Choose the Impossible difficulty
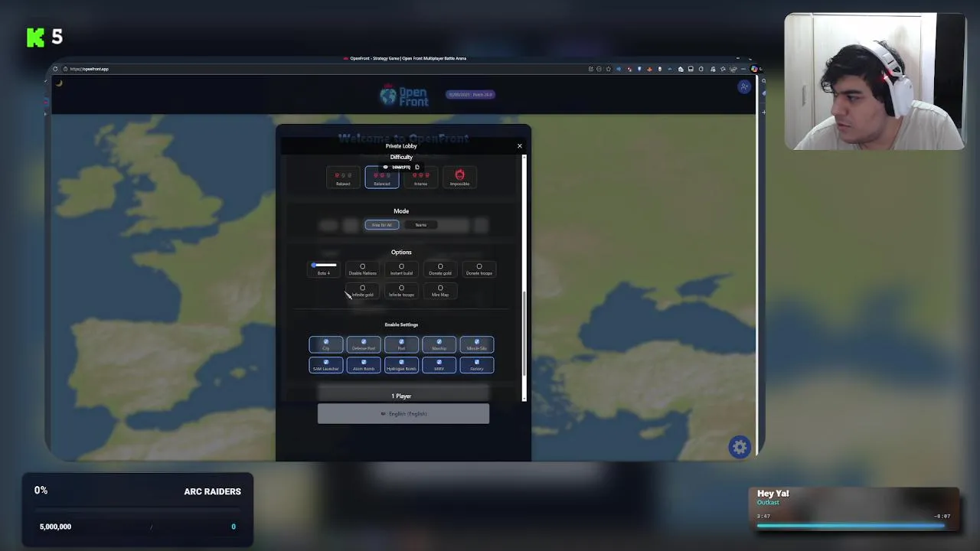Viewport: 980px width, 551px height. click(x=459, y=178)
